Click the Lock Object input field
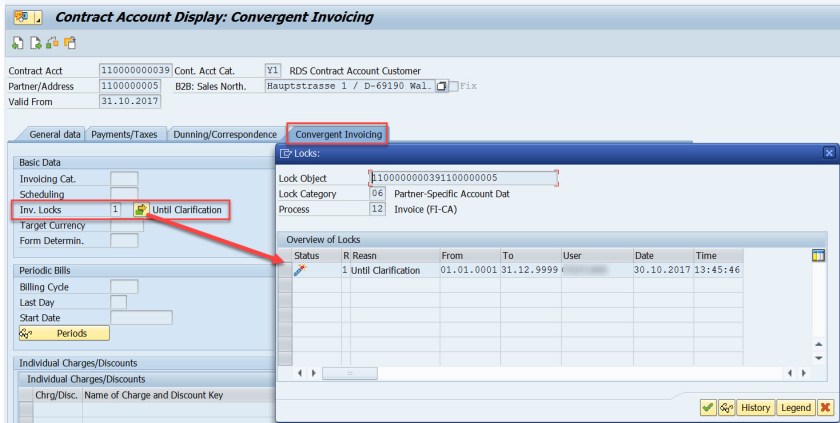Image resolution: width=840 pixels, height=423 pixels. pyautogui.click(x=463, y=178)
